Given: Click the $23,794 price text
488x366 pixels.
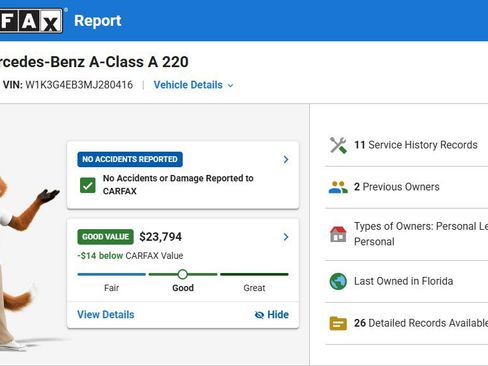Looking at the screenshot, I should point(160,237).
